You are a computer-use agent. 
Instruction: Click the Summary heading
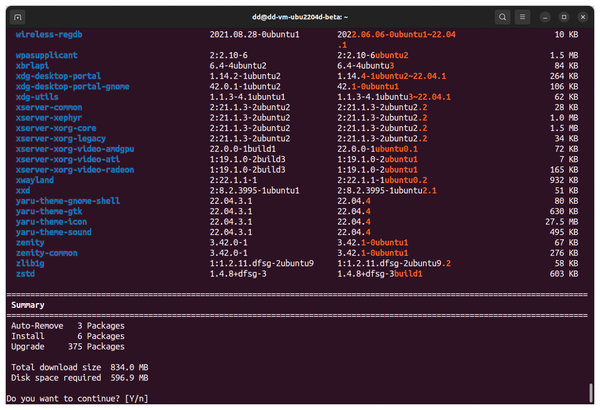(28, 305)
